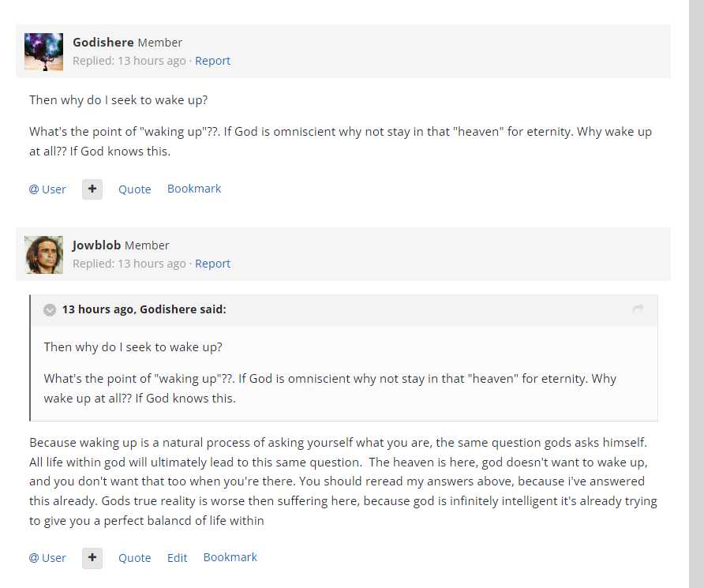Report Godishere's post
This screenshot has height=588, width=704.
pos(212,61)
